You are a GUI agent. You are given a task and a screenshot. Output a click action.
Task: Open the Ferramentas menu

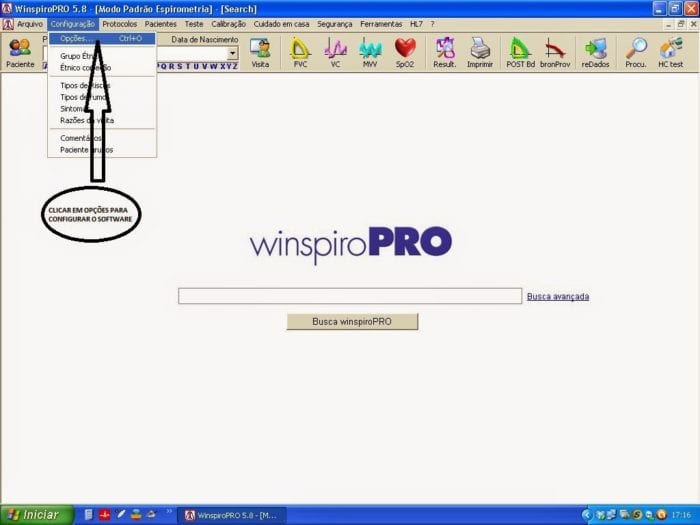click(381, 24)
